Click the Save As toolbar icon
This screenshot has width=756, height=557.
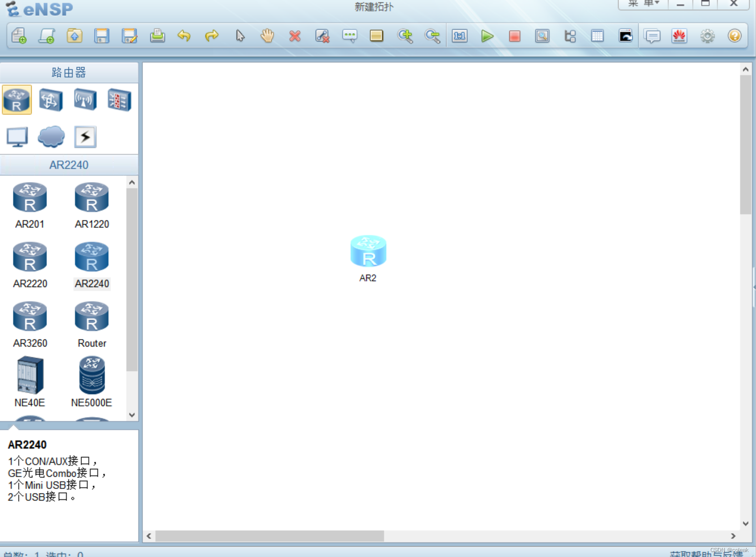pyautogui.click(x=130, y=36)
